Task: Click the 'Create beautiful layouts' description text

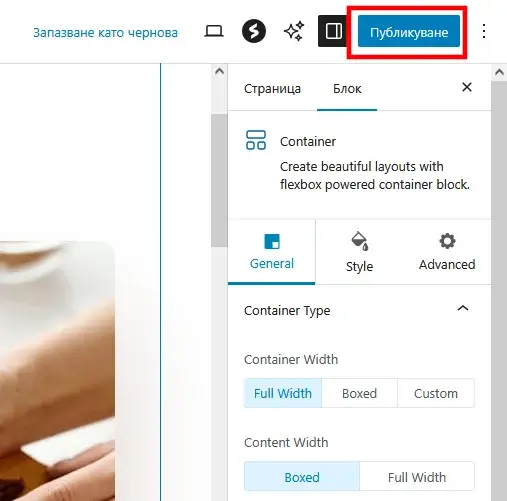Action: tap(375, 175)
